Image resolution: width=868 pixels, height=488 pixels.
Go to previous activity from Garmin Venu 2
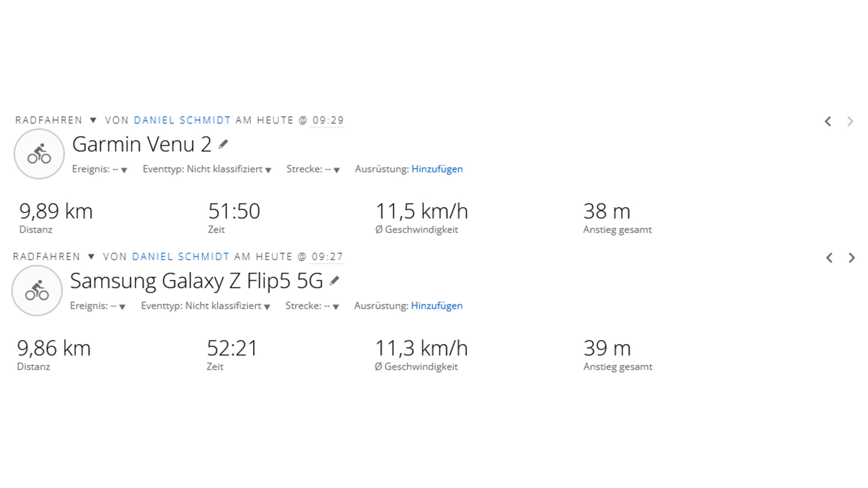pos(828,122)
